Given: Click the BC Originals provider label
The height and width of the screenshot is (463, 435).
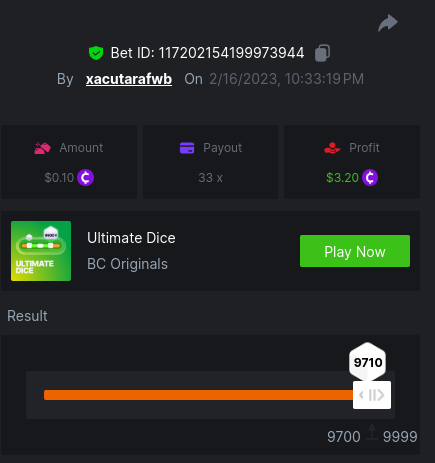Looking at the screenshot, I should [127, 264].
